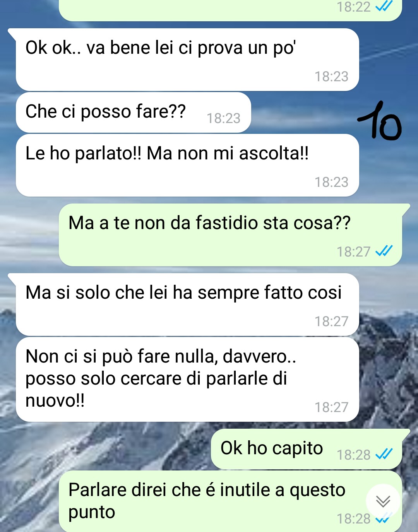Tap blue double ticks on 'Ok ho capito'
Image resolution: width=418 pixels, height=532 pixels.
point(384,454)
